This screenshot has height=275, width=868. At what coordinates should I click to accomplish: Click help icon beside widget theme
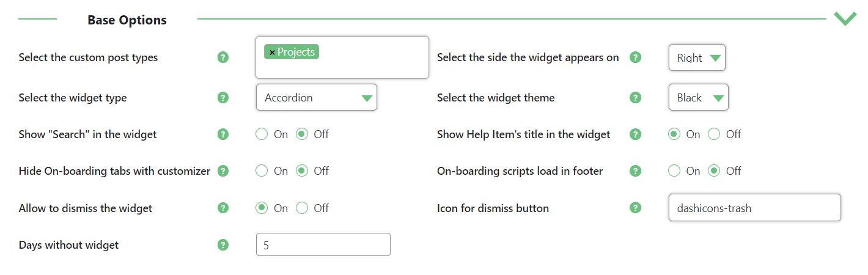click(x=636, y=97)
